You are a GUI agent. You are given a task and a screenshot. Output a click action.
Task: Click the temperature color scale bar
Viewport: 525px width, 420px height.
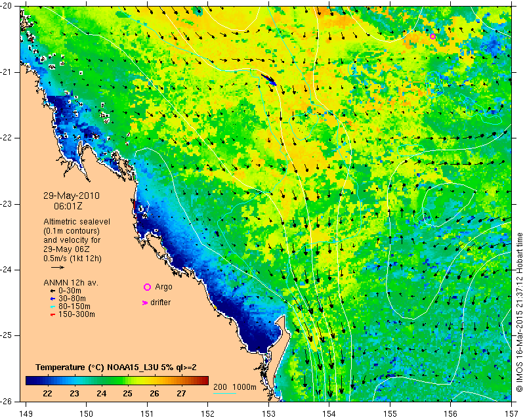tap(117, 380)
